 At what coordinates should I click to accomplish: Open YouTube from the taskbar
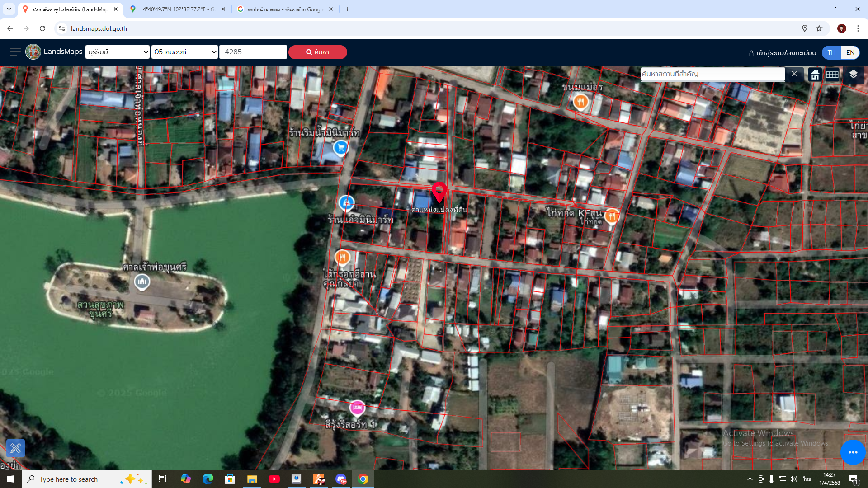point(274,479)
